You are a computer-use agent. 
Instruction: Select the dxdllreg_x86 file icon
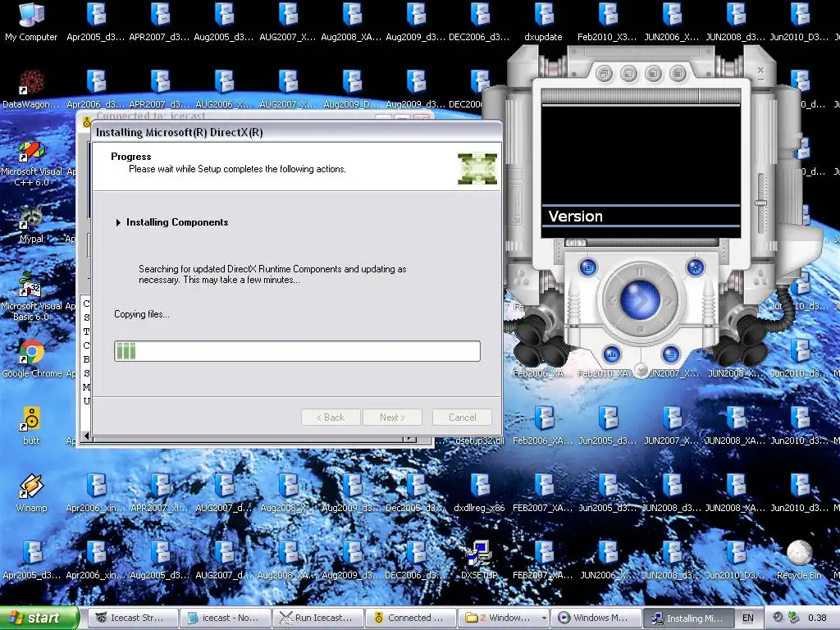479,493
